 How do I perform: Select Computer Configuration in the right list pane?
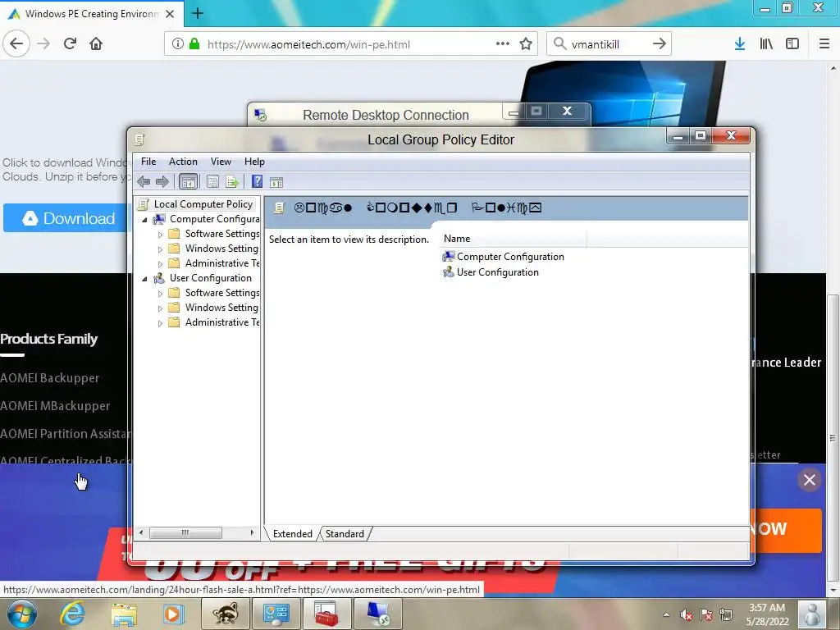(x=510, y=257)
